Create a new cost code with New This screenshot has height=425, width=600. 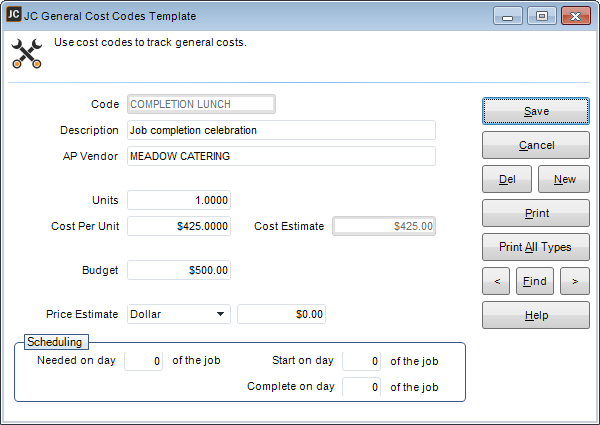[564, 179]
